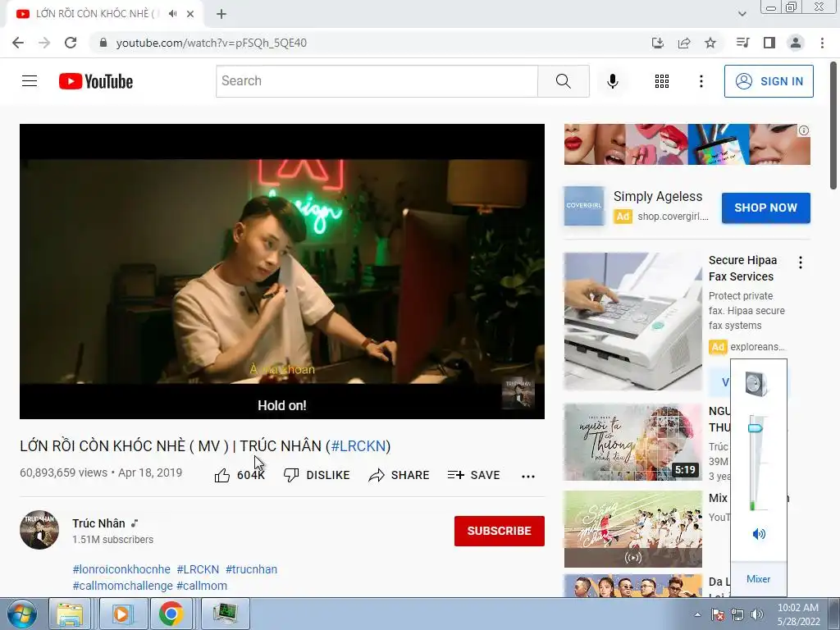Click SHOP NOW on Covergirl ad

(x=765, y=208)
